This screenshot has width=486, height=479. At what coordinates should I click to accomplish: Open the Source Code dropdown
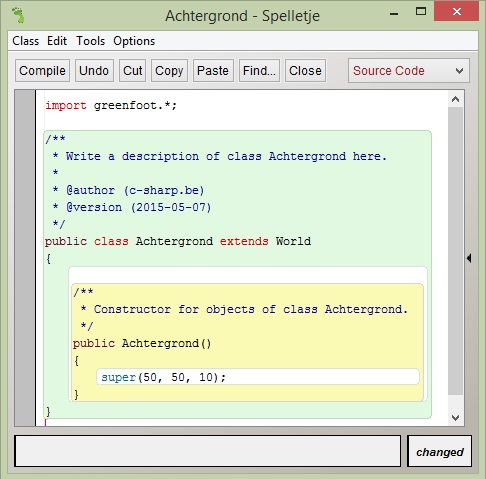(409, 71)
